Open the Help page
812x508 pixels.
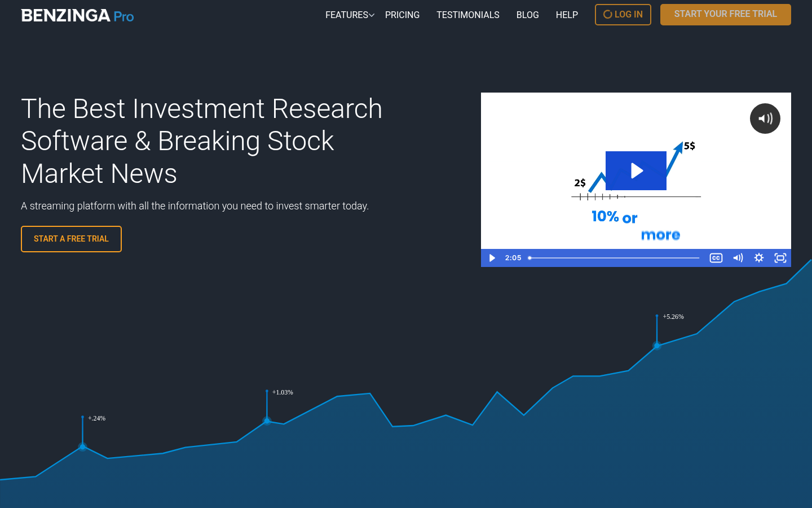[x=567, y=15]
